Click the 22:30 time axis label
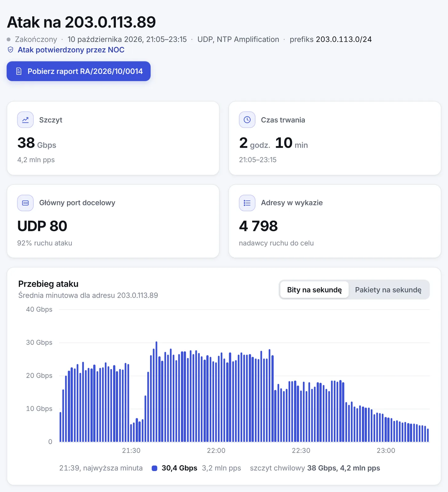 pos(301,450)
